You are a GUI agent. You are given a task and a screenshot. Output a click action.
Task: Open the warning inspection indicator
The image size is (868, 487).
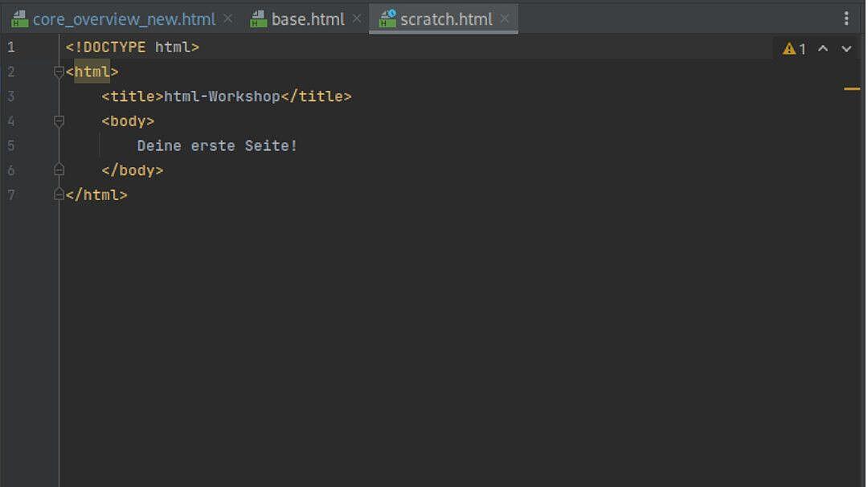click(794, 49)
